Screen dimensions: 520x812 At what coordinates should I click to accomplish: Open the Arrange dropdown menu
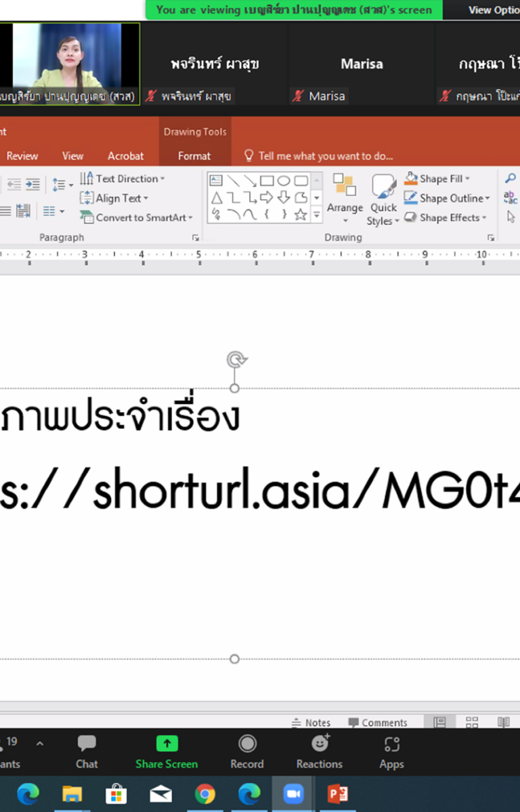345,200
